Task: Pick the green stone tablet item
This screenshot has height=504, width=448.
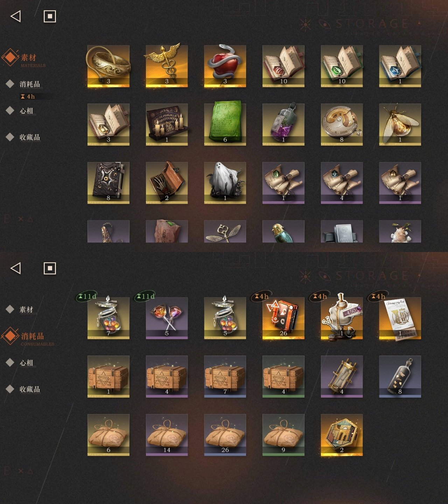Action: (x=225, y=125)
